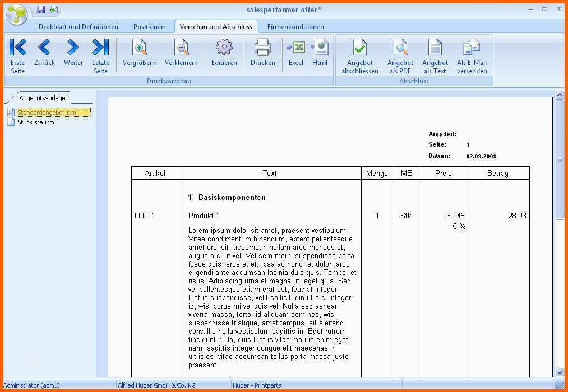
Task: Click the Standardangebot.rtm file icon
Action: click(11, 113)
